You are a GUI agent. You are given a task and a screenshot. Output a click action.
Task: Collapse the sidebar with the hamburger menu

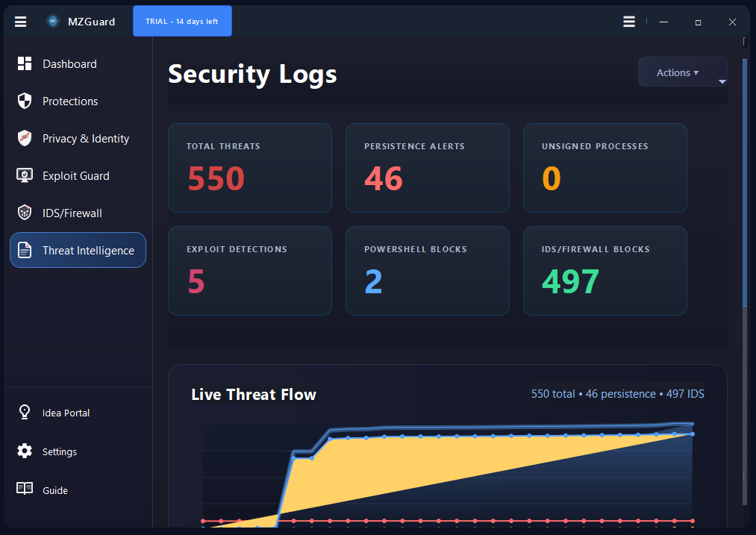point(20,21)
